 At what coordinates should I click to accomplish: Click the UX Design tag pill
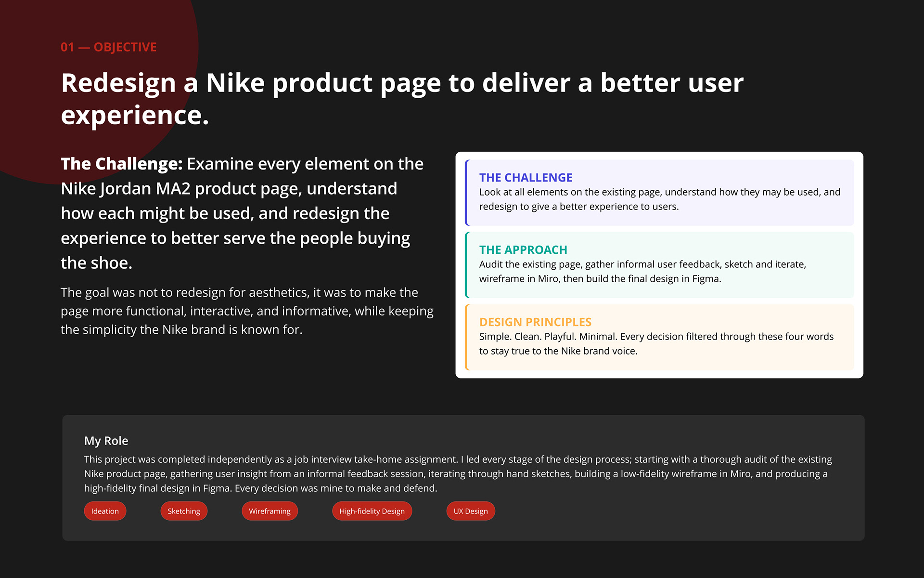(471, 511)
